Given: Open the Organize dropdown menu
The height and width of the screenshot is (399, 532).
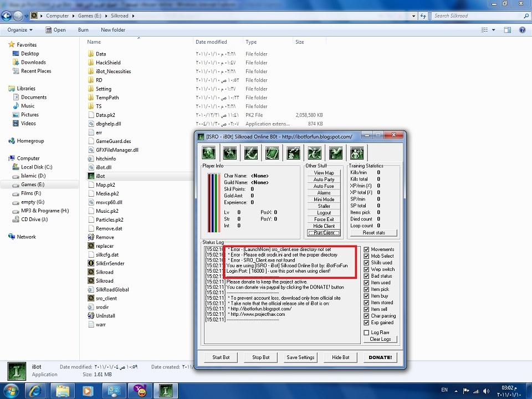Looking at the screenshot, I should (20, 30).
